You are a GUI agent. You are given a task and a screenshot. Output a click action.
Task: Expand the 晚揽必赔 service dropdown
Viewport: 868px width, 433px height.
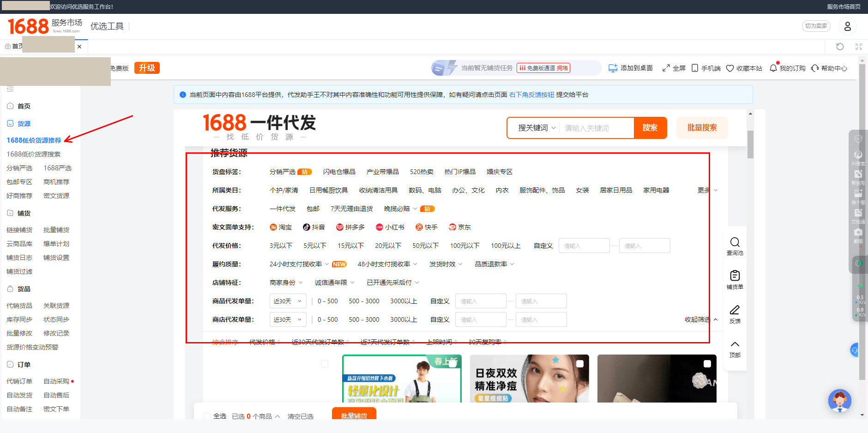pos(400,209)
